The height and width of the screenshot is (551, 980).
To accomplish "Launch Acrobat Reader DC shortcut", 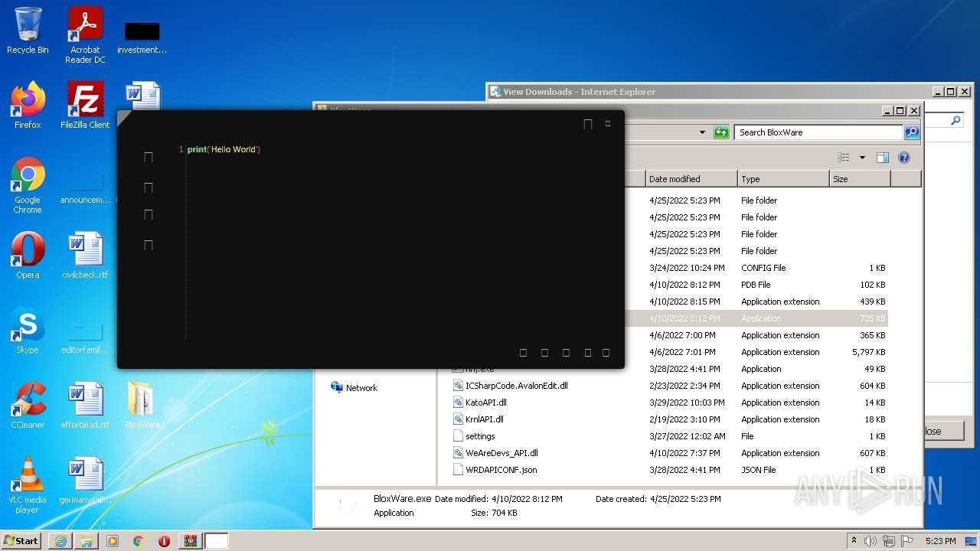I will point(85,35).
